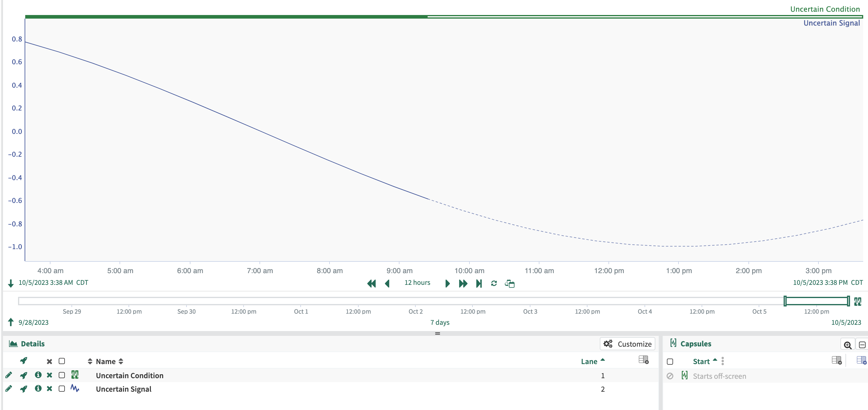Open info for Uncertain Signal
Image resolution: width=868 pixels, height=410 pixels.
[x=38, y=388]
